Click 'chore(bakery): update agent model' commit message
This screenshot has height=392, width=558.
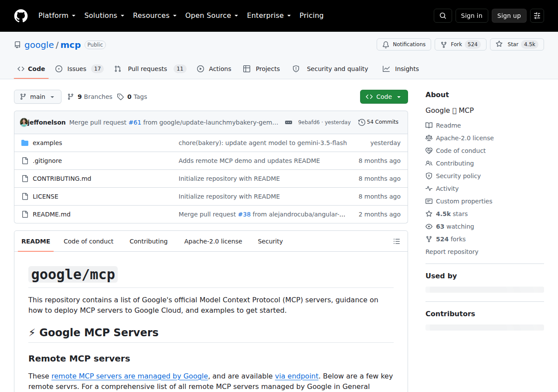[263, 143]
